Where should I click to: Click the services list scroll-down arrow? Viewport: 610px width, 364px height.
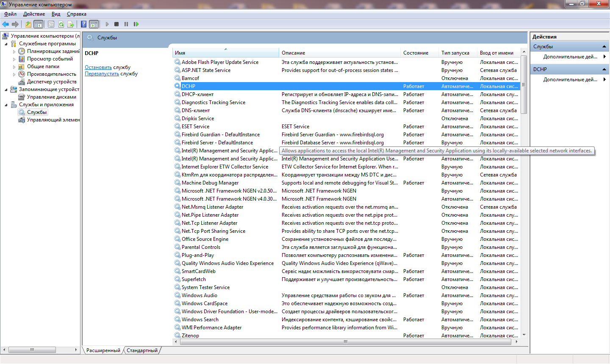point(524,335)
